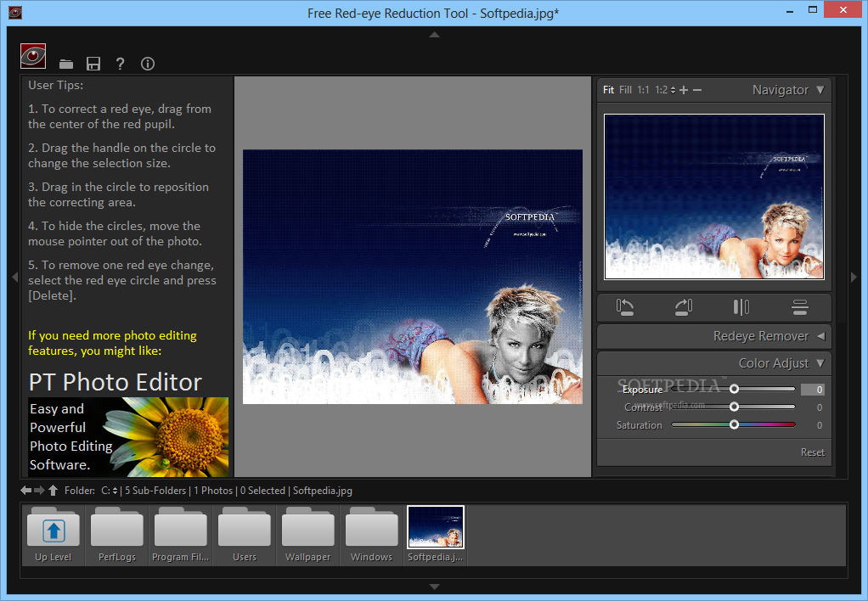Go forward with the folder forward arrow

[x=39, y=491]
